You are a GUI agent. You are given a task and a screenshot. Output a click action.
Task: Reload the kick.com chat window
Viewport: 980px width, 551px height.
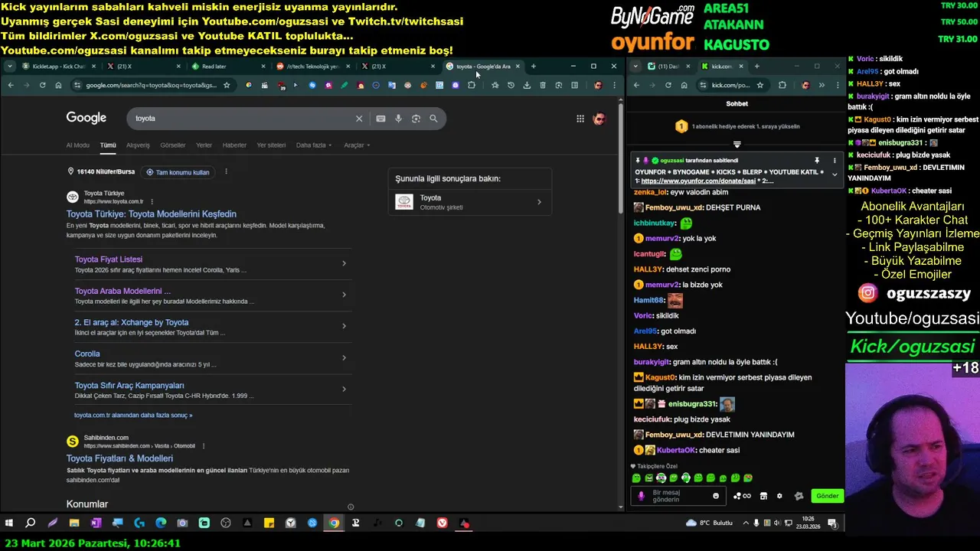pos(668,85)
